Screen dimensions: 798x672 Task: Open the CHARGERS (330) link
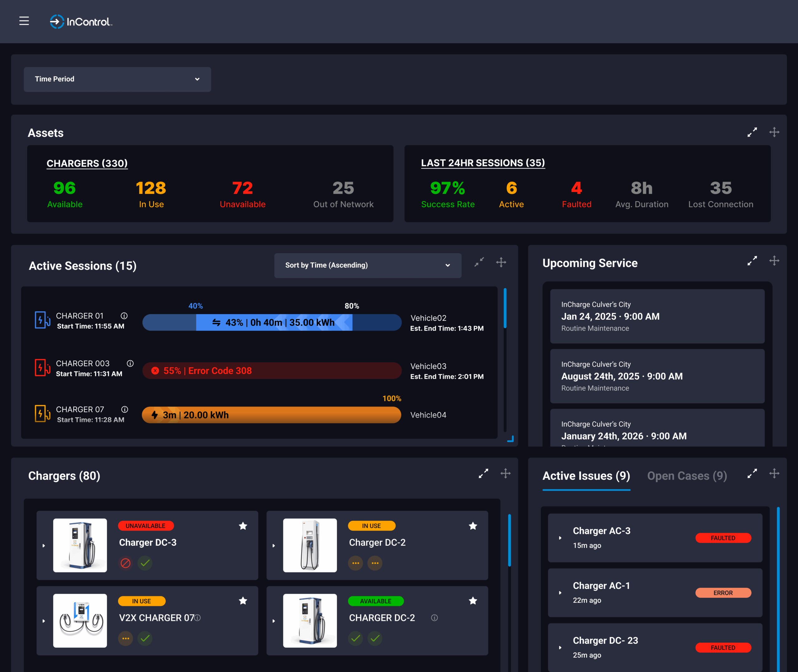click(87, 163)
